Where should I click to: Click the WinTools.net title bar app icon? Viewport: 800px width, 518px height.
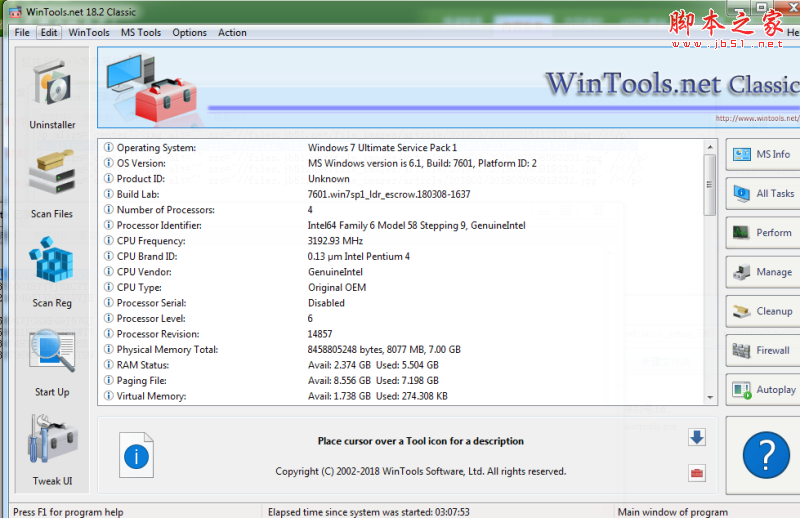pyautogui.click(x=15, y=12)
